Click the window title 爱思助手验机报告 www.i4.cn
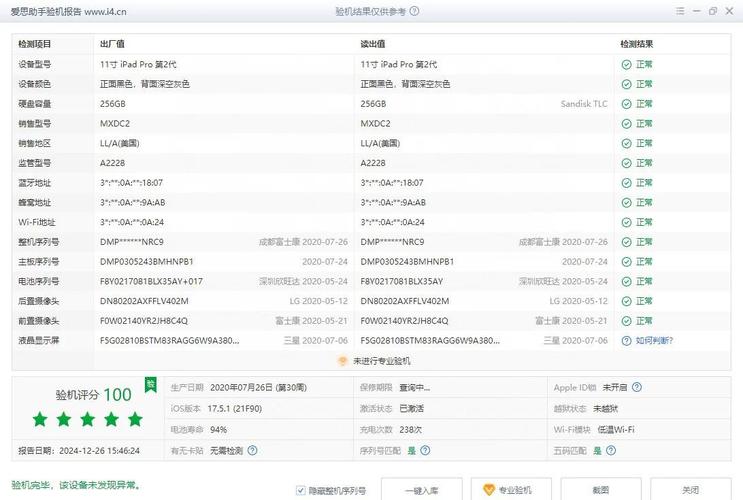This screenshot has height=500, width=743. 69,11
